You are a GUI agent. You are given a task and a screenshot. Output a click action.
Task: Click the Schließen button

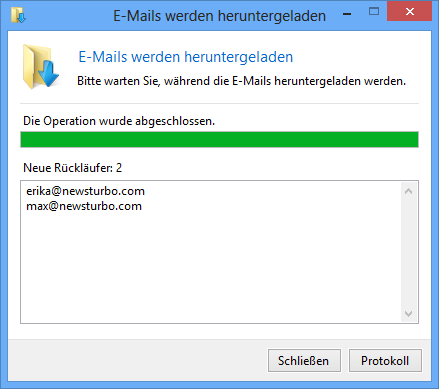click(304, 360)
